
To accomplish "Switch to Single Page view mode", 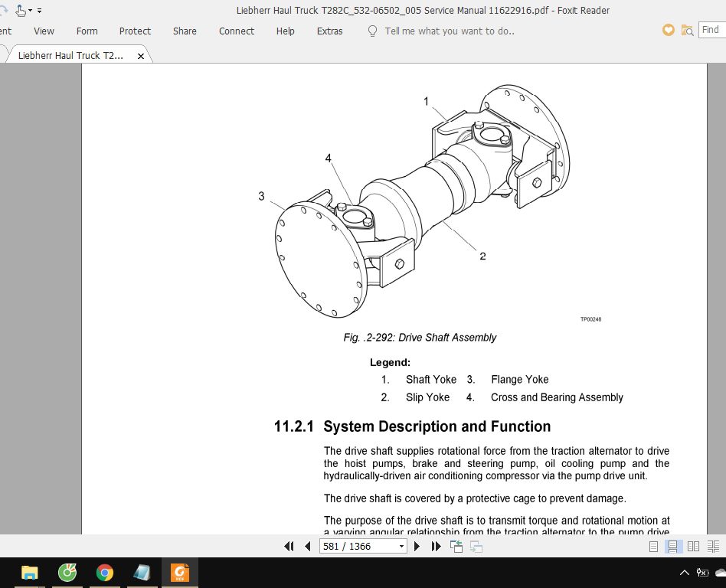I will click(x=652, y=546).
